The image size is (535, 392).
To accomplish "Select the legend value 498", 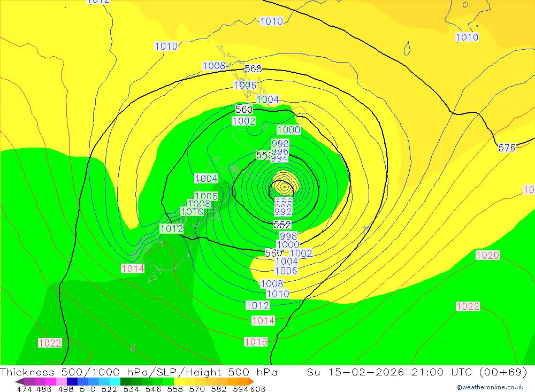I will point(65,389).
